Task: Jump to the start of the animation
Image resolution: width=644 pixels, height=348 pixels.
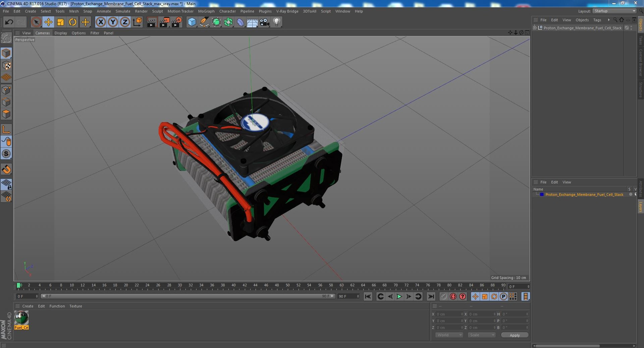Action: click(x=368, y=296)
